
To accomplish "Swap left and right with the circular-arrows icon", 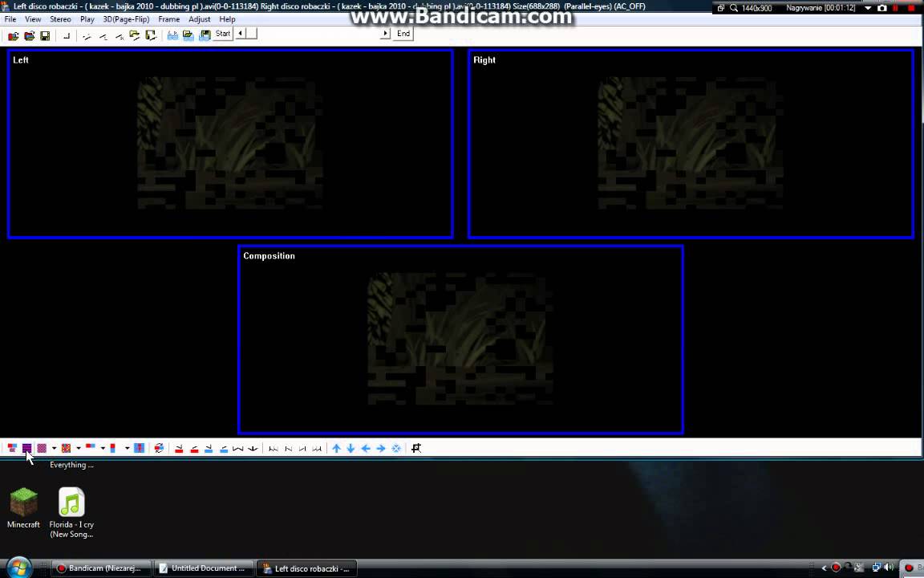I will [159, 448].
